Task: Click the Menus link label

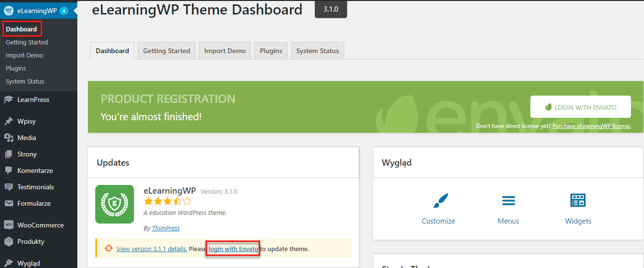Action: click(x=508, y=221)
